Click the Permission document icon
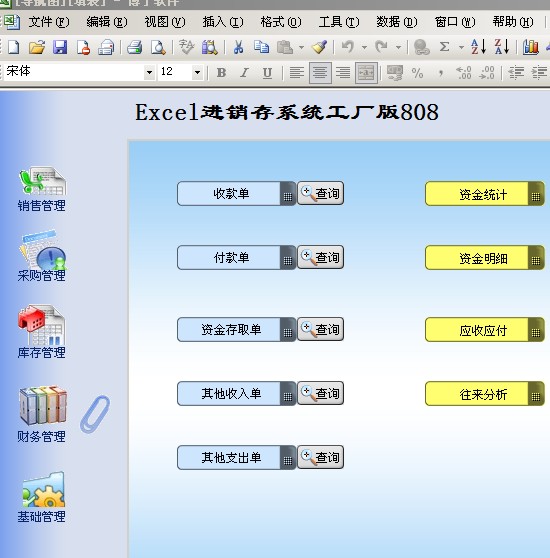Image resolution: width=550 pixels, height=558 pixels. [83, 47]
